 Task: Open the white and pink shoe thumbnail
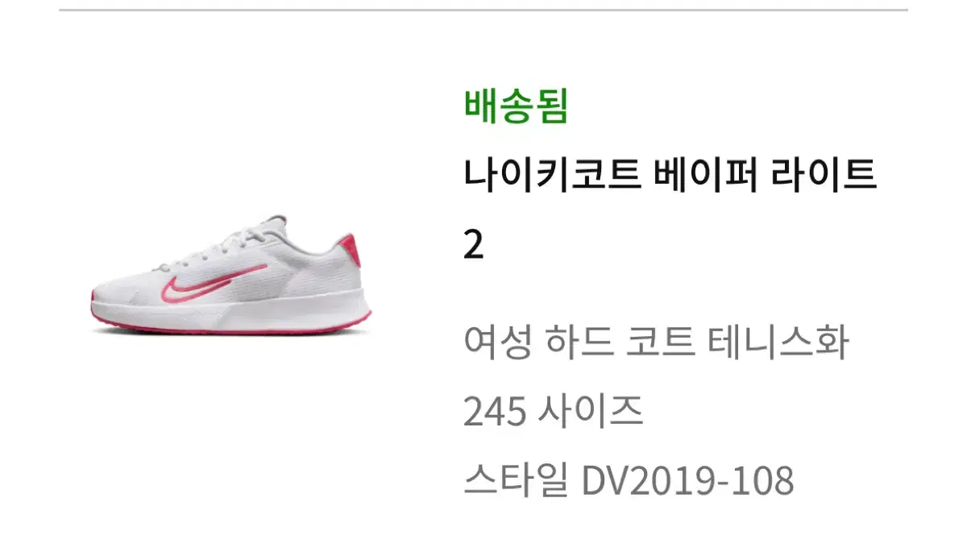[x=231, y=273]
